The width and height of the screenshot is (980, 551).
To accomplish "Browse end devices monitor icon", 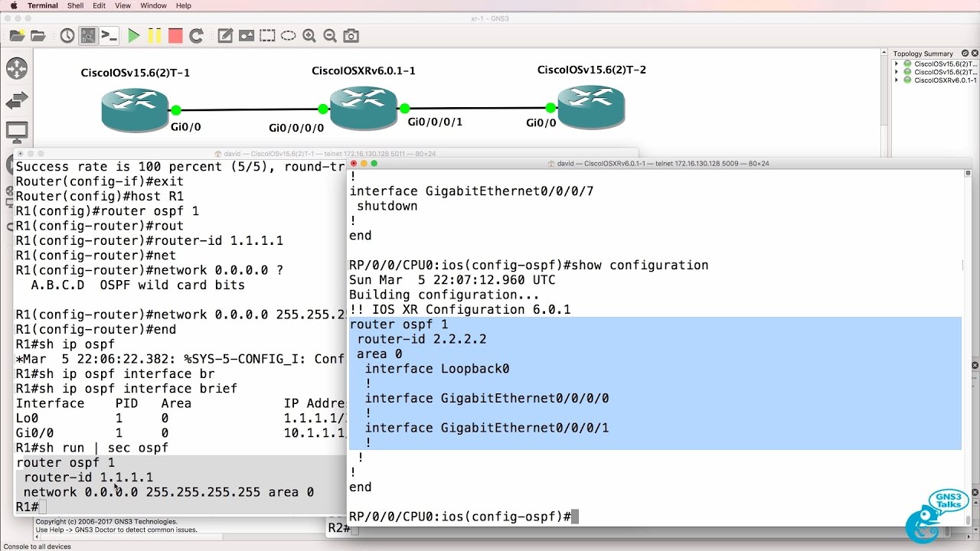I will tap(16, 132).
